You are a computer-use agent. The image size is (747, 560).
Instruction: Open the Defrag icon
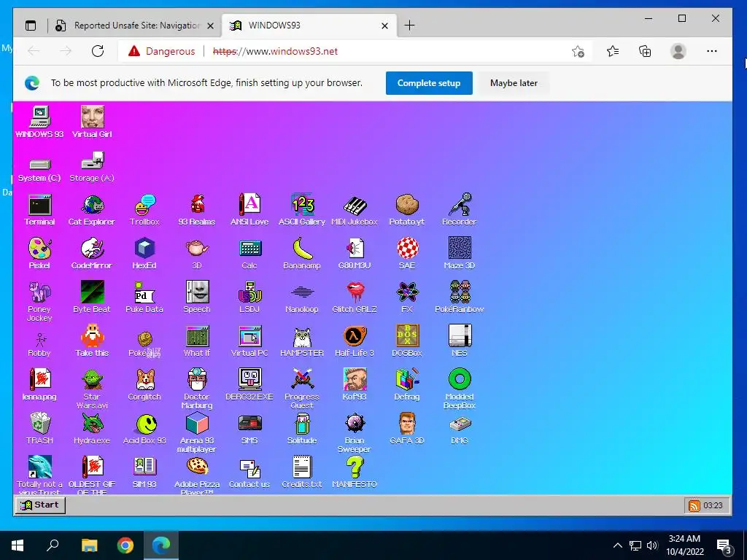[407, 385]
